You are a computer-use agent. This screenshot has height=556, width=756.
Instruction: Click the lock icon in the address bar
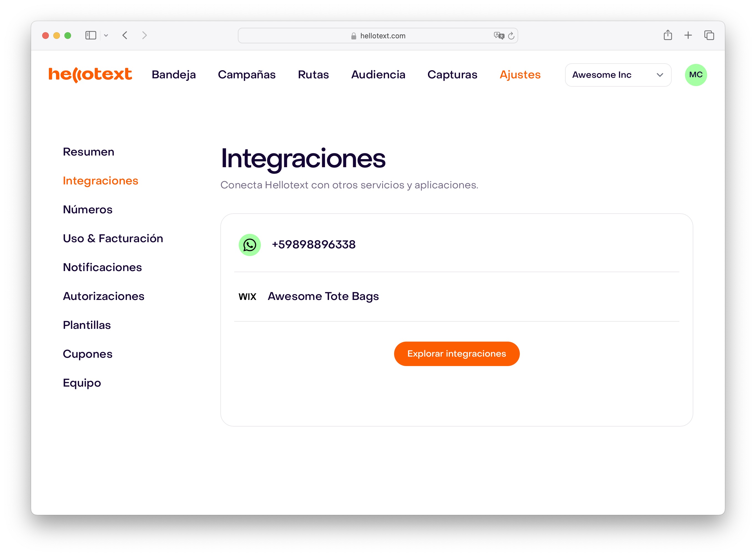[x=354, y=36]
